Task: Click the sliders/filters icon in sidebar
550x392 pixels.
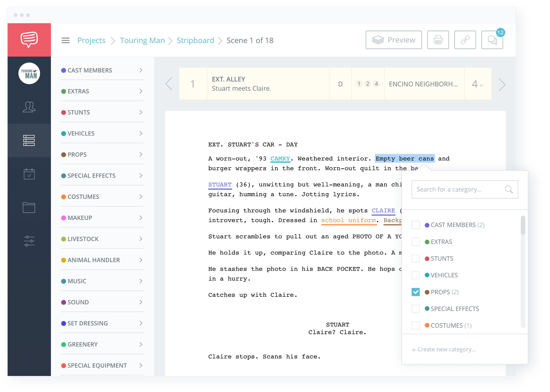Action: pos(28,241)
